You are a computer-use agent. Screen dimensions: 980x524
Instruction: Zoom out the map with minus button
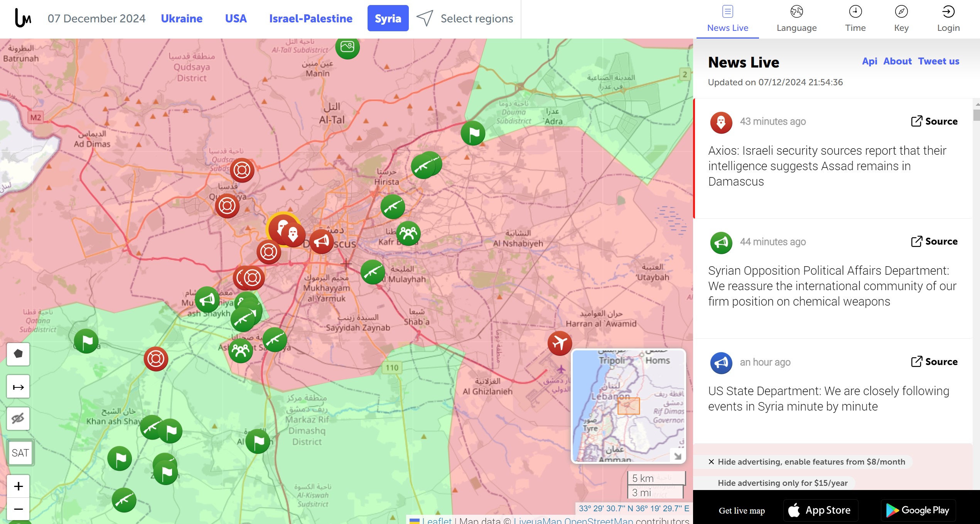[18, 509]
